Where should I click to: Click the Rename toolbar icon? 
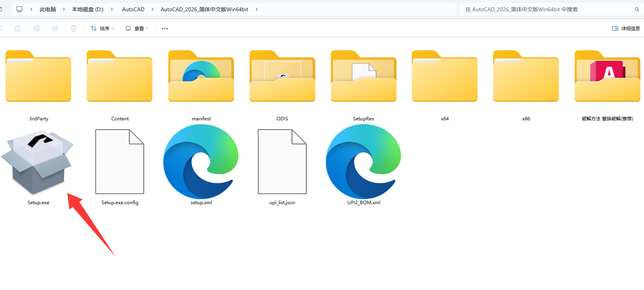coord(37,28)
